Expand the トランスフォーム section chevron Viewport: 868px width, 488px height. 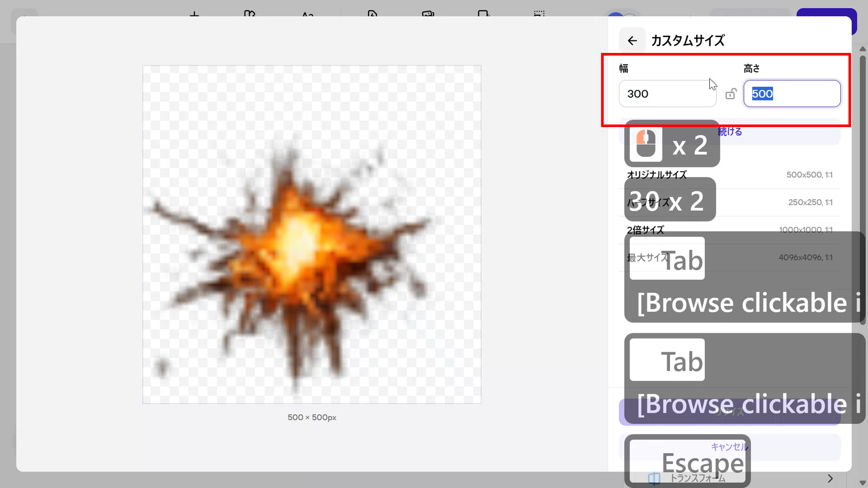830,478
